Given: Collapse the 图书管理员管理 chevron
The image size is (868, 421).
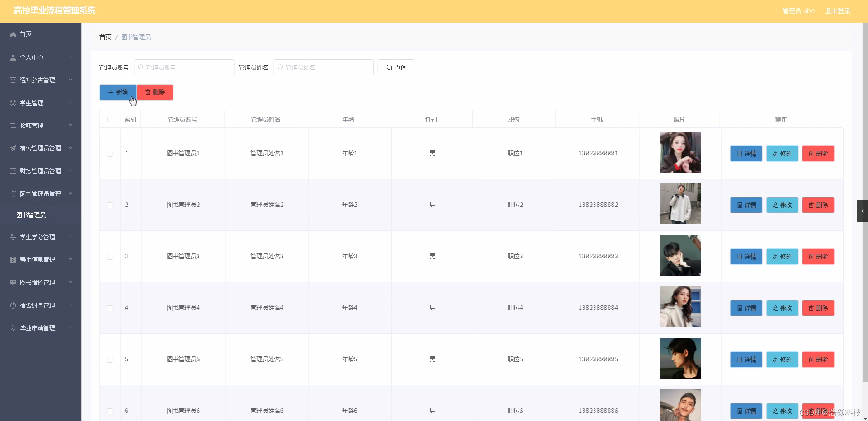Looking at the screenshot, I should tap(71, 193).
